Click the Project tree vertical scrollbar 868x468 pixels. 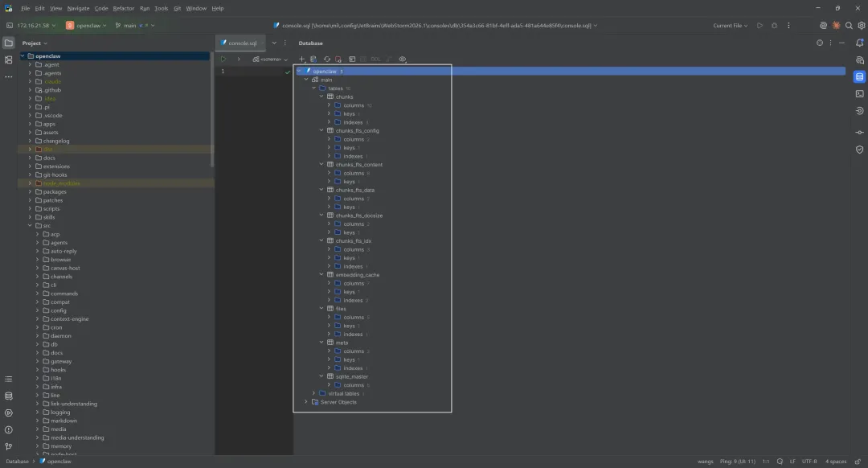[212, 111]
